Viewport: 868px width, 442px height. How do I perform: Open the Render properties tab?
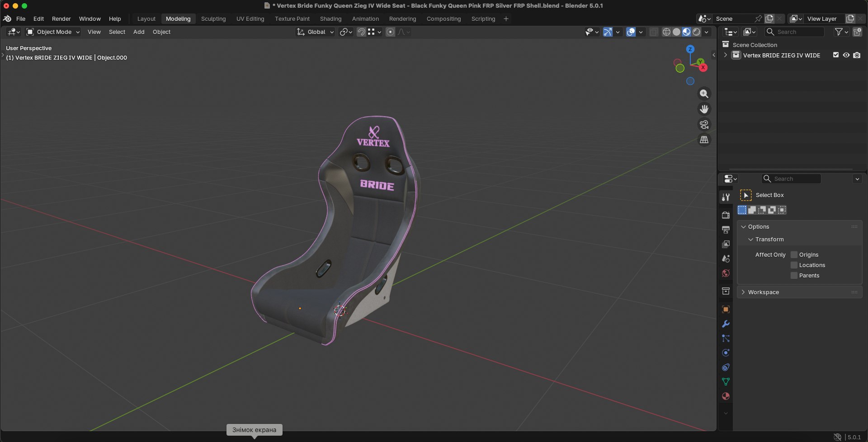tap(726, 215)
